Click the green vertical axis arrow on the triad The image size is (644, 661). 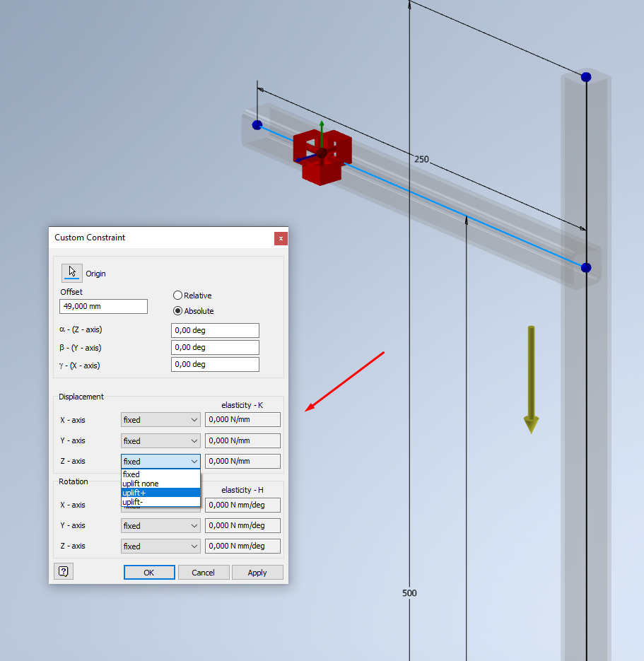[x=322, y=131]
